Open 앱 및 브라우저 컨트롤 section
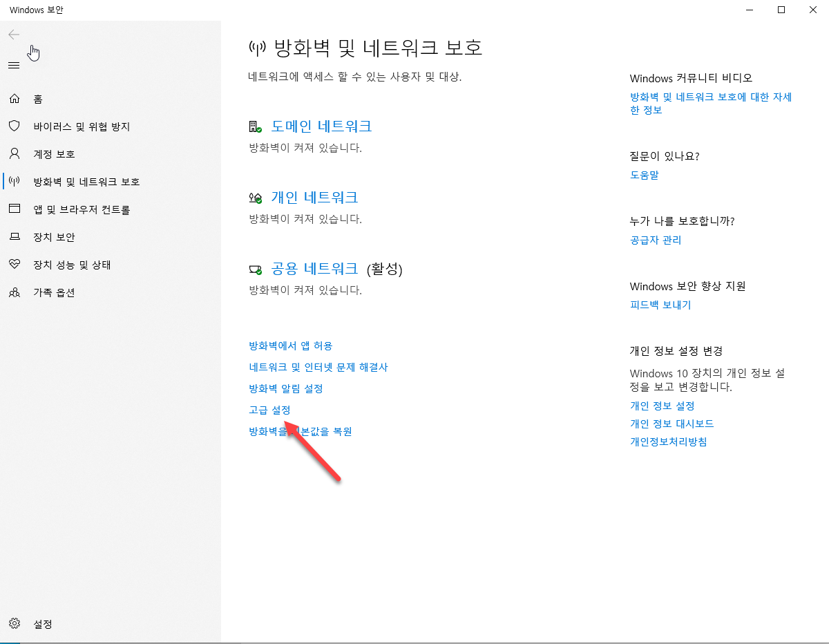This screenshot has width=829, height=644. pyautogui.click(x=82, y=209)
